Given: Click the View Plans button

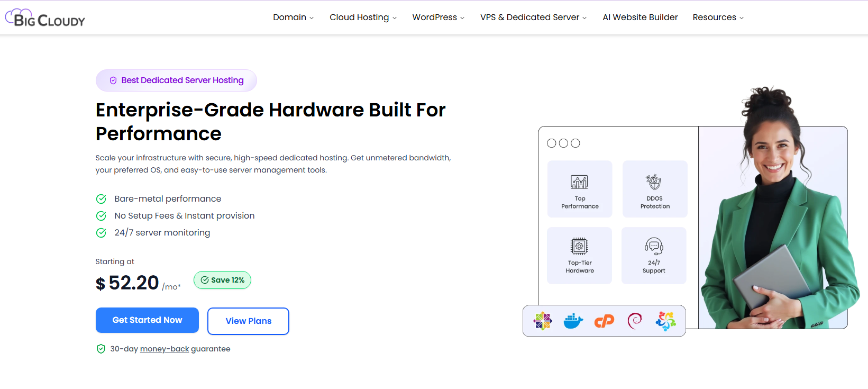Looking at the screenshot, I should pyautogui.click(x=248, y=321).
